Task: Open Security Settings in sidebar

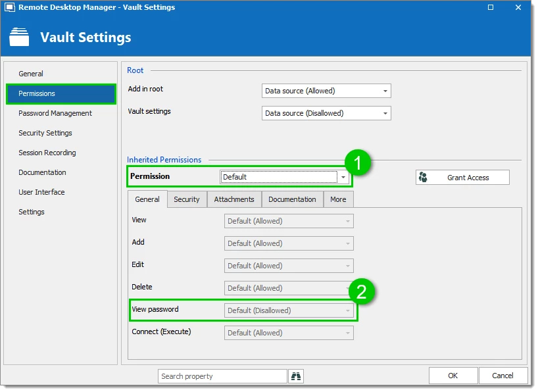Action: tap(45, 133)
